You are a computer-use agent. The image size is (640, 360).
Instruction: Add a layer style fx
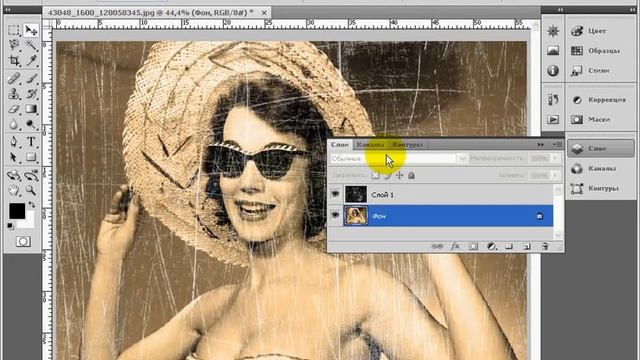click(x=456, y=246)
